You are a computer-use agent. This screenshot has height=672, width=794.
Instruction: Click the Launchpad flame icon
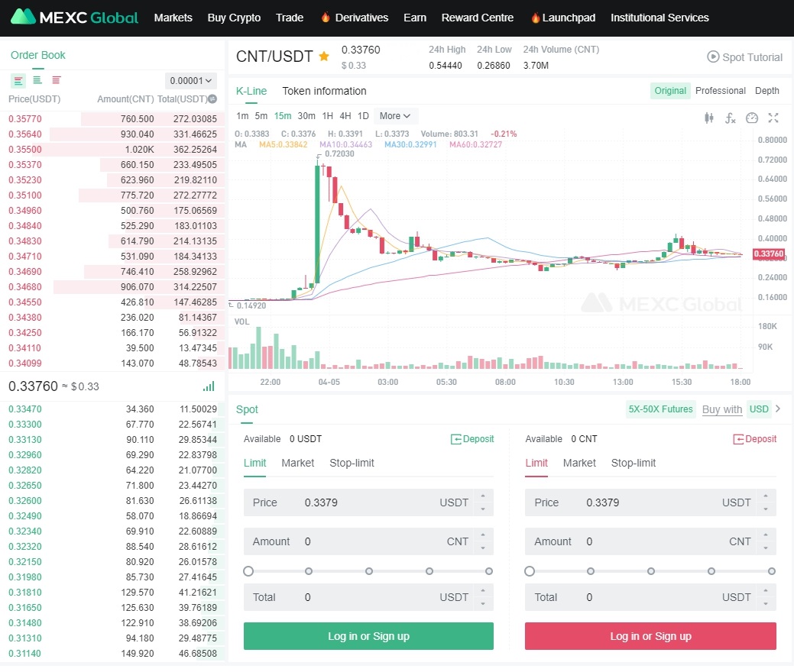tap(535, 18)
